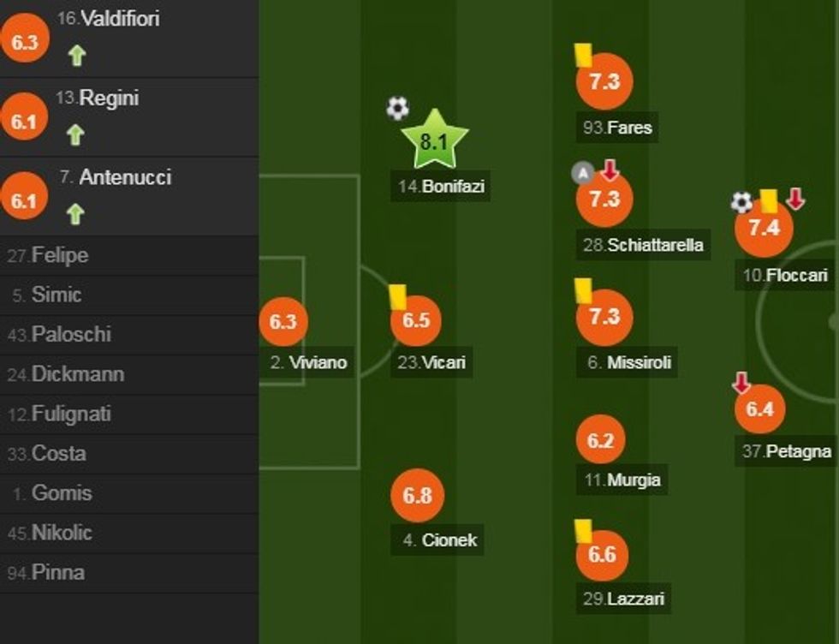Click the red substitution arrow on Schiattarella
839x644 pixels.
[x=610, y=170]
